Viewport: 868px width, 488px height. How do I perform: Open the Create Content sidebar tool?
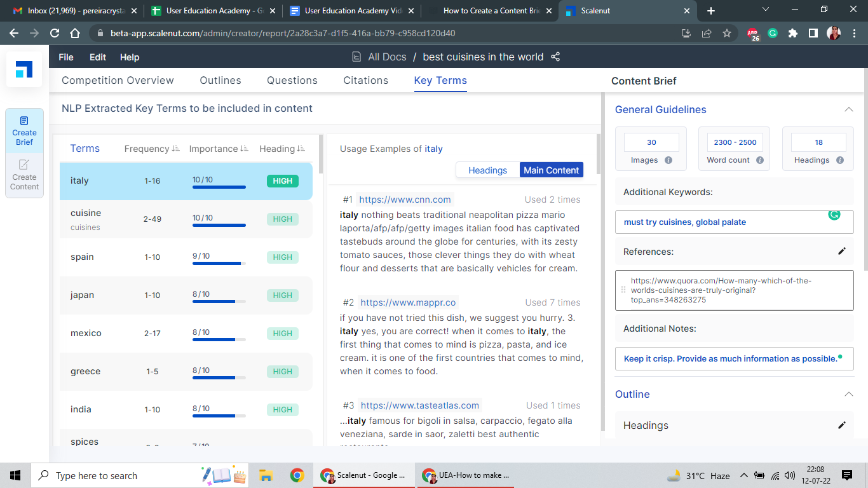24,175
